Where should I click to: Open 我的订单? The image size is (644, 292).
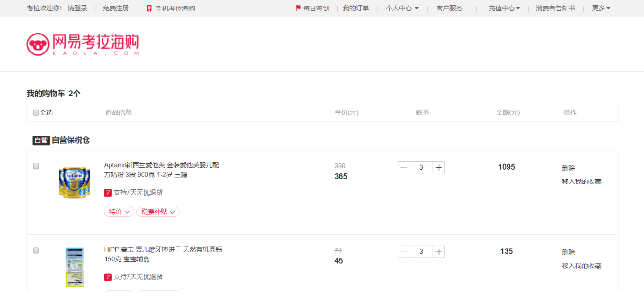[356, 9]
